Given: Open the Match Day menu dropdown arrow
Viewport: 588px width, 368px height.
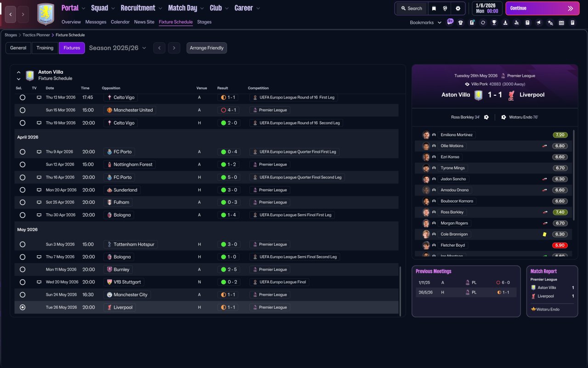Looking at the screenshot, I should click(x=201, y=8).
